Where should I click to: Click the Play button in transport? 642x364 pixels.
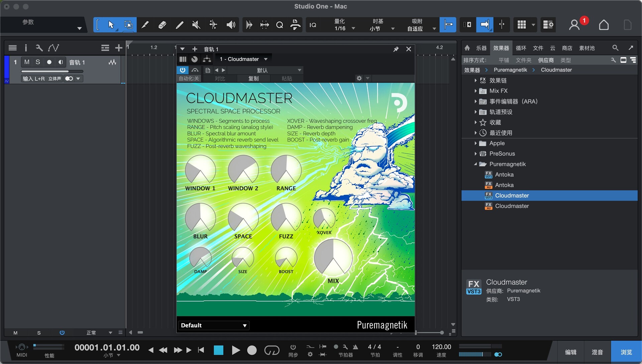point(236,350)
